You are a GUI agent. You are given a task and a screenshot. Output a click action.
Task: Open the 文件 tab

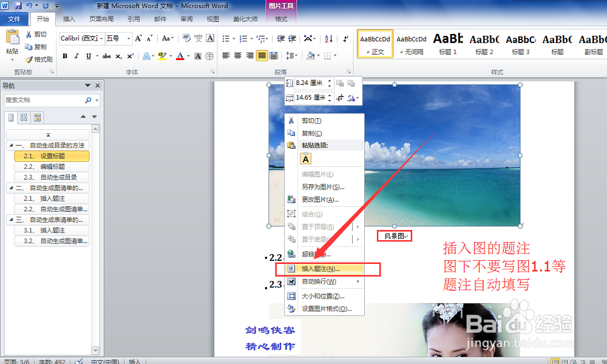coord(15,19)
